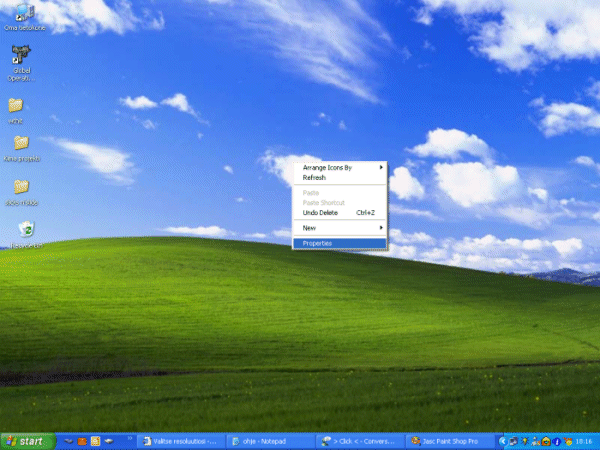Click the messenger figure tray icon
600x450 pixels.
536,442
